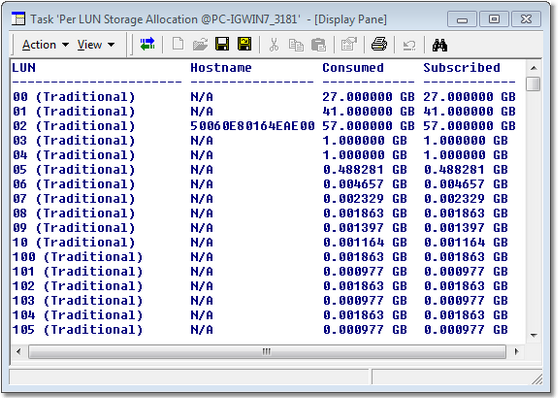This screenshot has height=400, width=558.
Task: Click subscribed value '57.000000 GB'
Action: coord(469,126)
